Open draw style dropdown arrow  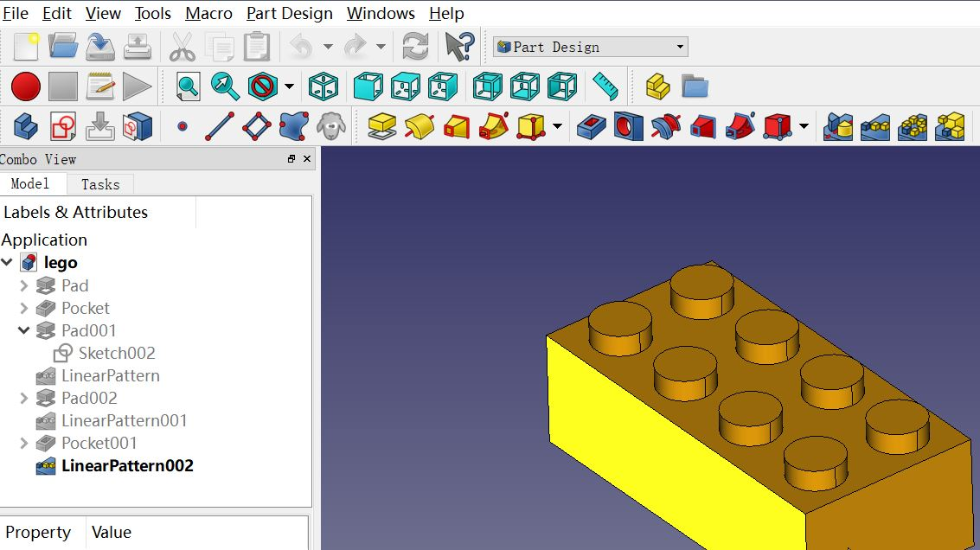coord(289,86)
